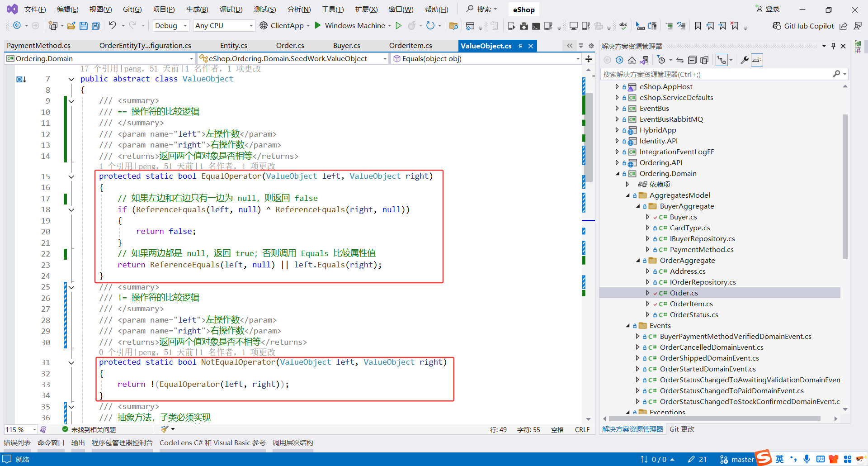Click the Save All double-disk icon
868x466 pixels.
coord(96,26)
